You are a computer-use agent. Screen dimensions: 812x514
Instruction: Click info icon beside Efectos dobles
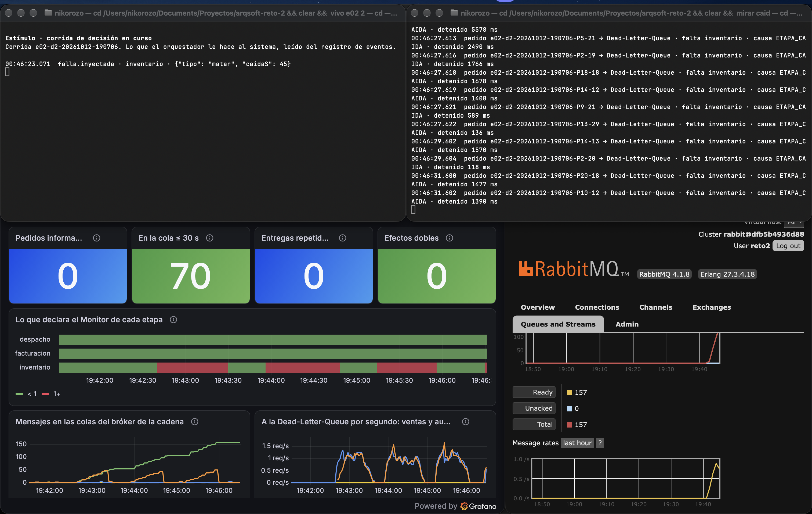point(450,238)
